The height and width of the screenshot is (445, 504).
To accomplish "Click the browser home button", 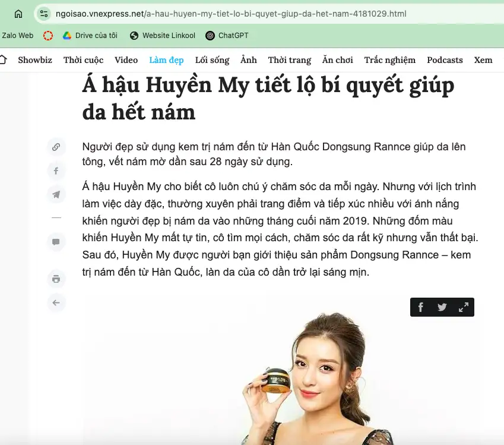I will [18, 14].
